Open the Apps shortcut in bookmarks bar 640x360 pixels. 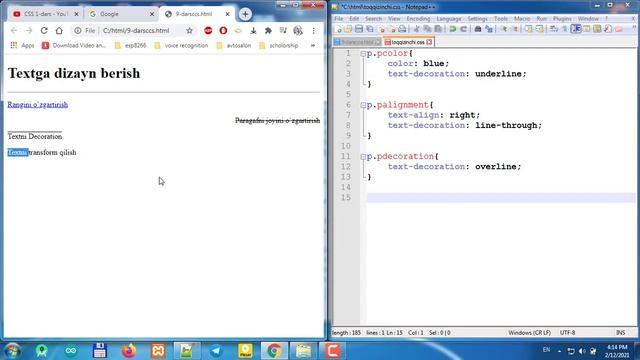[22, 45]
